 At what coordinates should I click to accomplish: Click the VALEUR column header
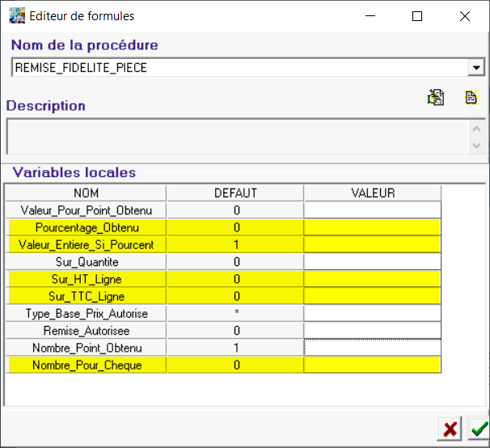[373, 193]
